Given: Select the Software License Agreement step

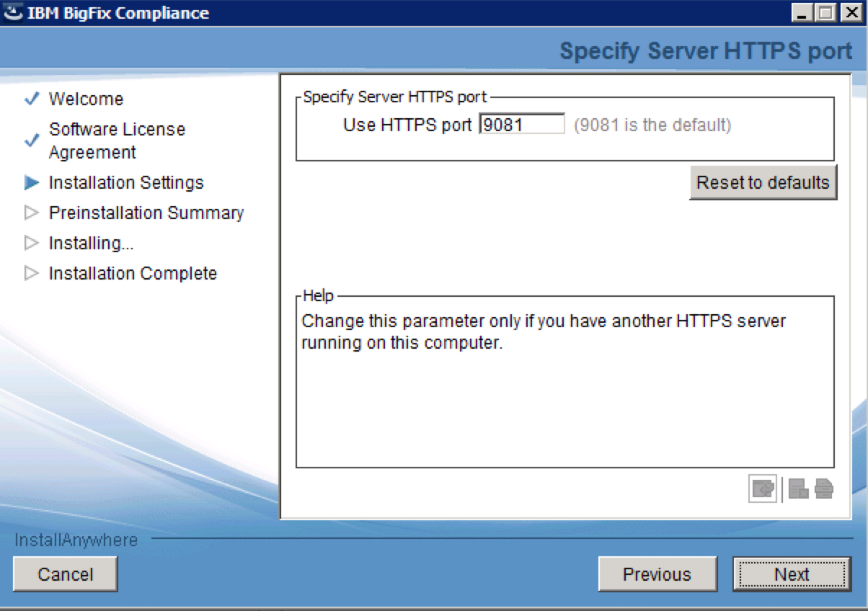Looking at the screenshot, I should [x=116, y=139].
